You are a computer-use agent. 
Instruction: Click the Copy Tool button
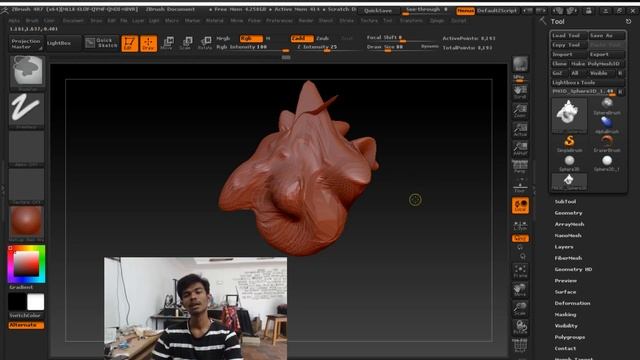(569, 45)
